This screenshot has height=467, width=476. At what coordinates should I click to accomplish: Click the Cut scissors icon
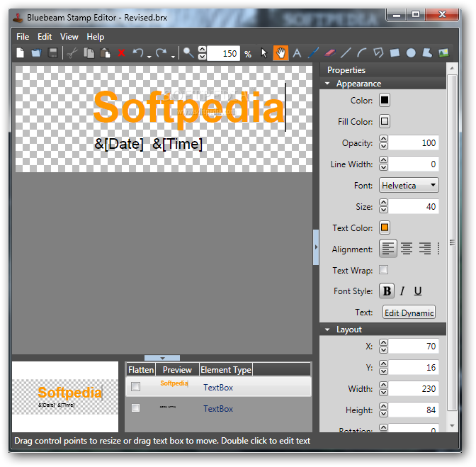(72, 53)
